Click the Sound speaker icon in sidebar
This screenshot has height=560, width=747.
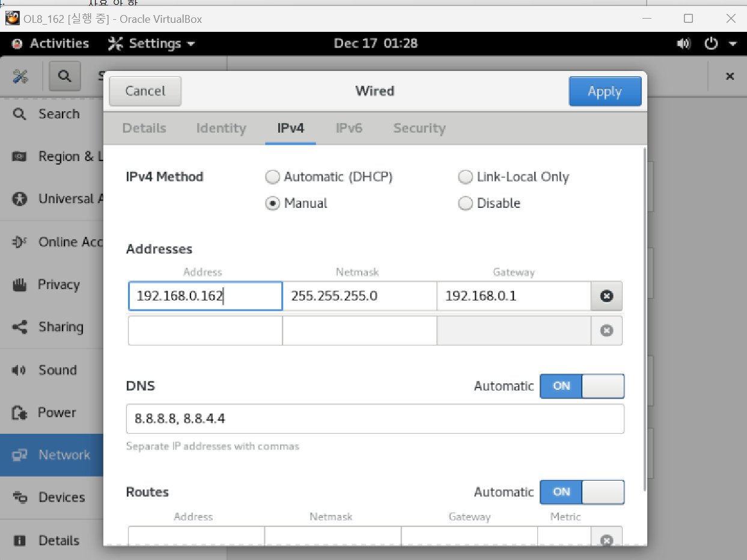point(20,370)
